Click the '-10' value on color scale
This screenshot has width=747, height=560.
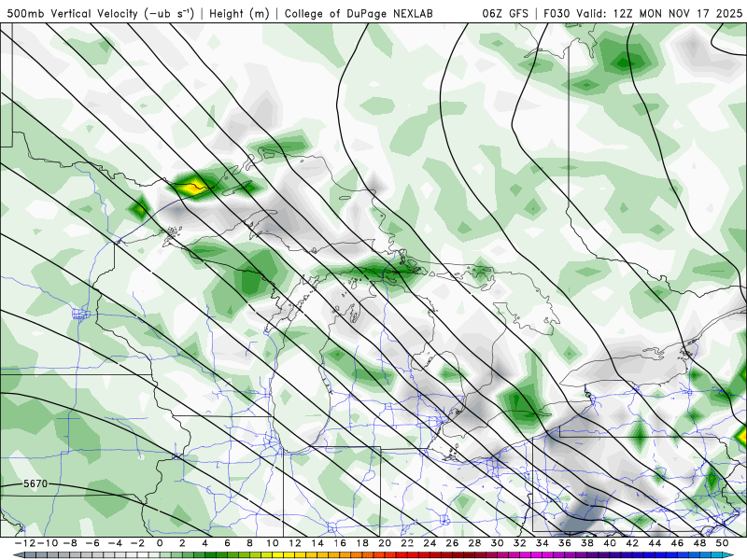(48, 543)
